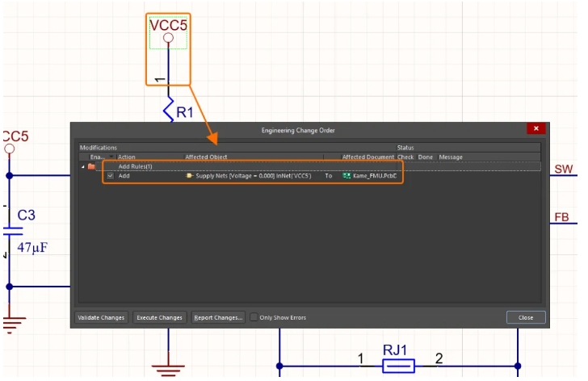Select the 47µF capacitor value
588x381 pixels.
[32, 247]
